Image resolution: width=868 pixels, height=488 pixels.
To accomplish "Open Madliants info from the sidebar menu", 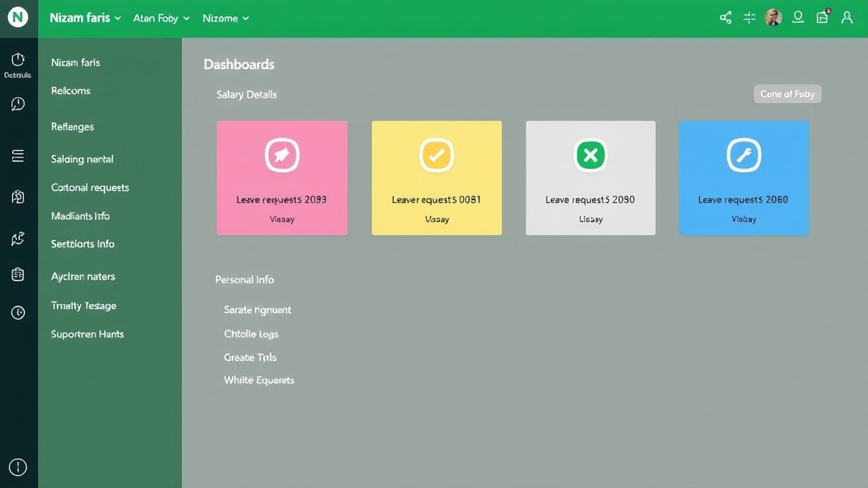I will (80, 216).
